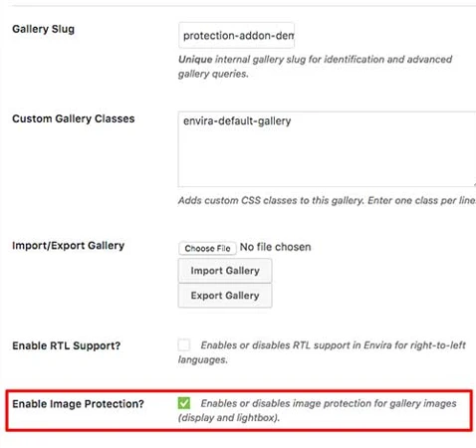Click the No file chosen text
The image size is (476, 448).
(x=276, y=247)
